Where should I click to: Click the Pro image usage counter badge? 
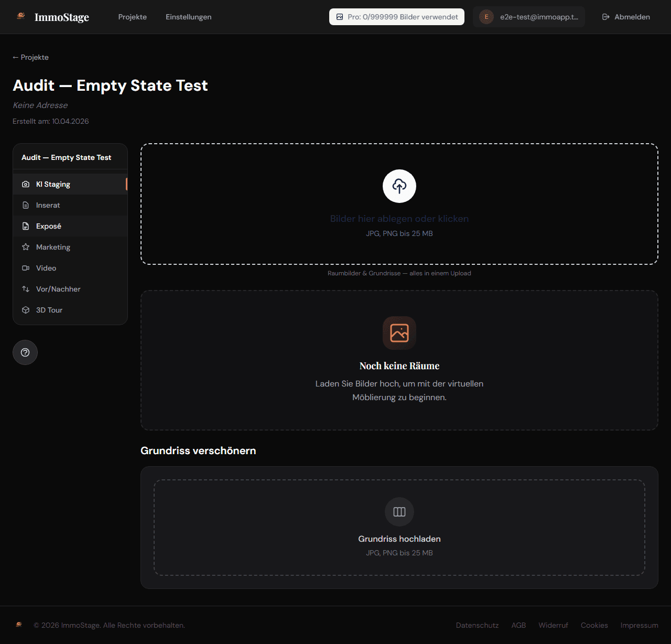tap(396, 16)
